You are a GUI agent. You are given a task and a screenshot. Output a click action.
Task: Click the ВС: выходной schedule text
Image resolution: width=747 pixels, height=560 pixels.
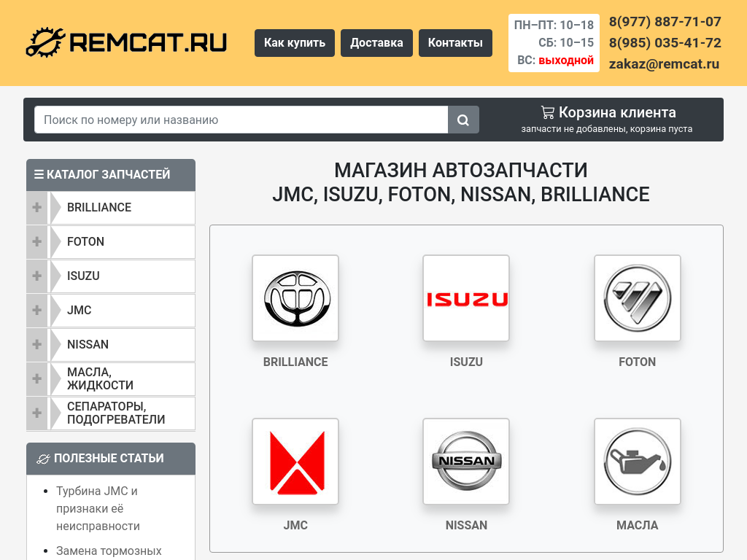(x=555, y=61)
